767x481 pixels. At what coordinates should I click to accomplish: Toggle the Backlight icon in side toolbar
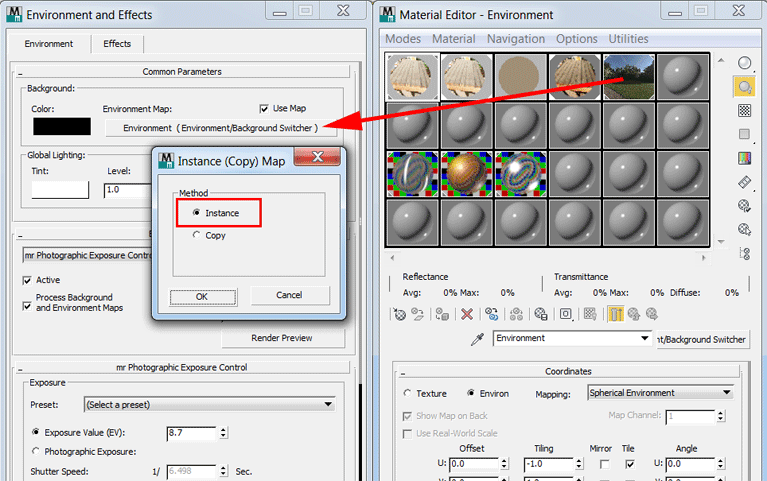[x=744, y=87]
